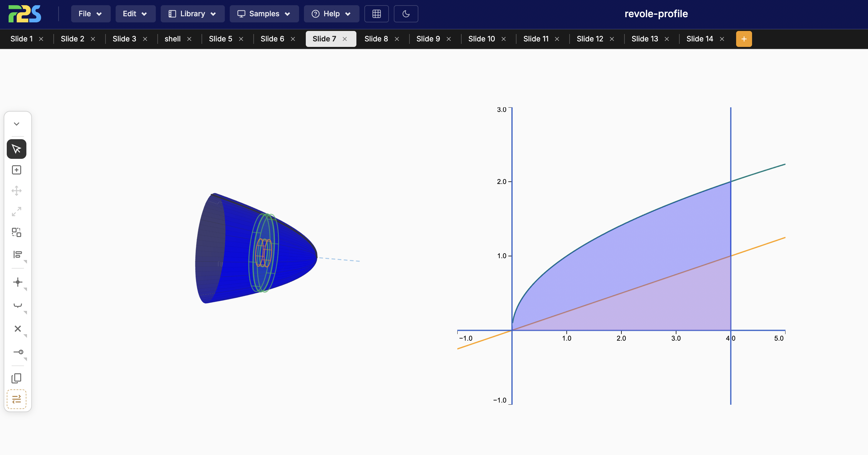Click the revole-profile title text
Viewport: 868px width, 455px height.
656,13
